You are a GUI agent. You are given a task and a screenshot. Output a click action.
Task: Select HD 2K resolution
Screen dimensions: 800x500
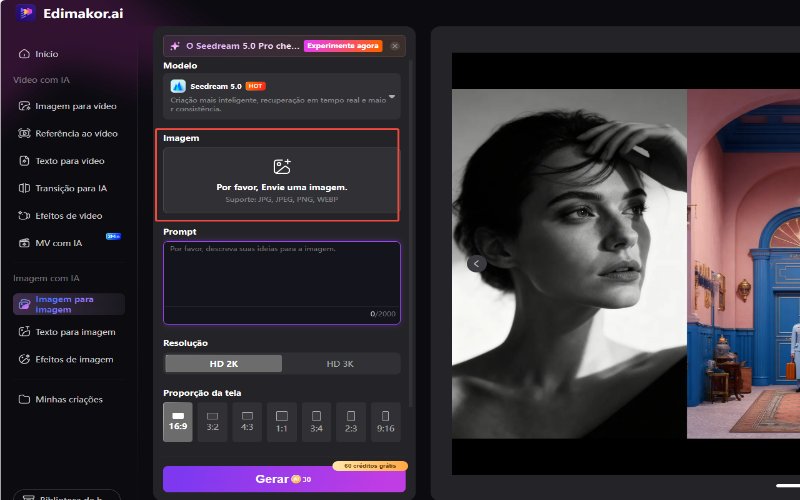(223, 364)
